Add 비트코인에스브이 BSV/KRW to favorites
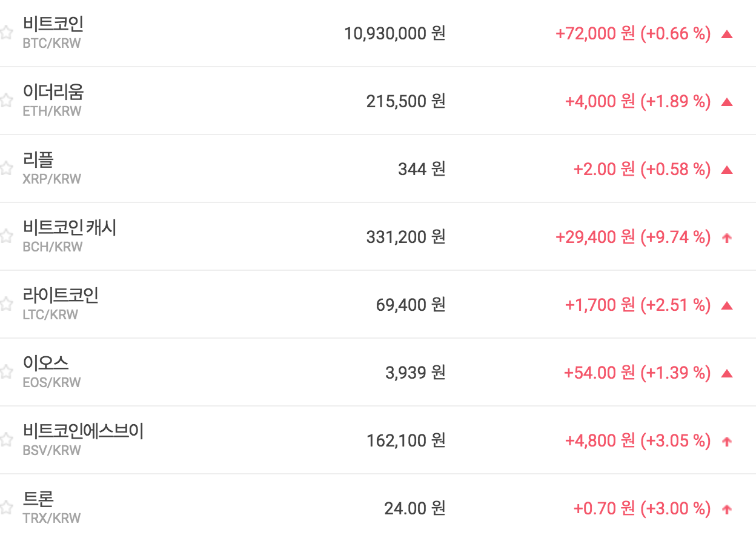756x538 pixels. click(x=6, y=440)
